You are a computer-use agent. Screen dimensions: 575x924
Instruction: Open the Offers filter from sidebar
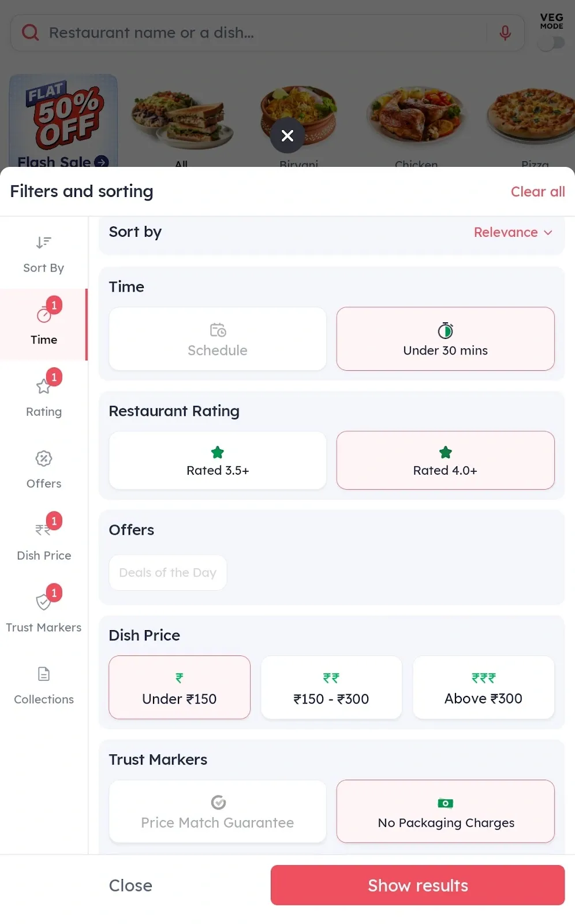(43, 468)
